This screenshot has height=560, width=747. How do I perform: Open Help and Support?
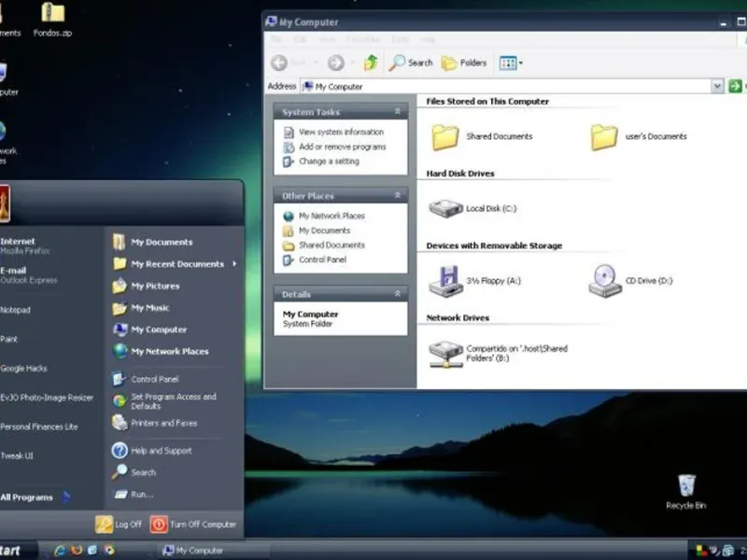[152, 451]
